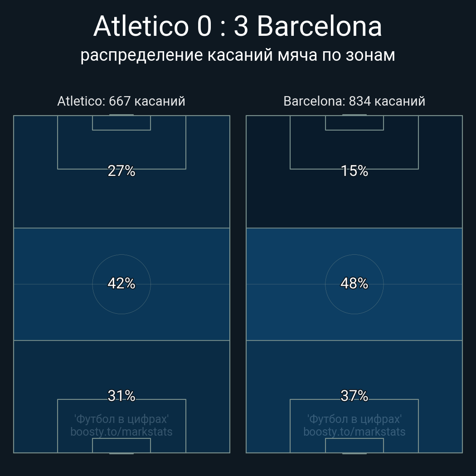
Task: Click the top goal area on Barcelona pitch
Action: click(354, 123)
